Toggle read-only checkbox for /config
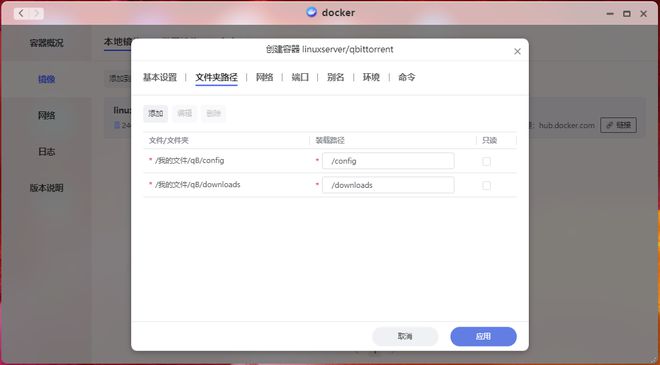Image resolution: width=660 pixels, height=365 pixels. tap(487, 161)
